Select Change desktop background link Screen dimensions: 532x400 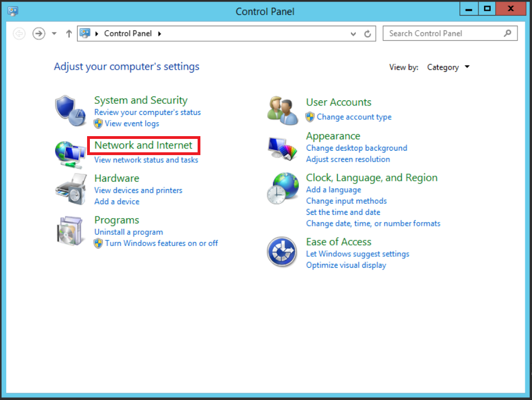pyautogui.click(x=356, y=148)
